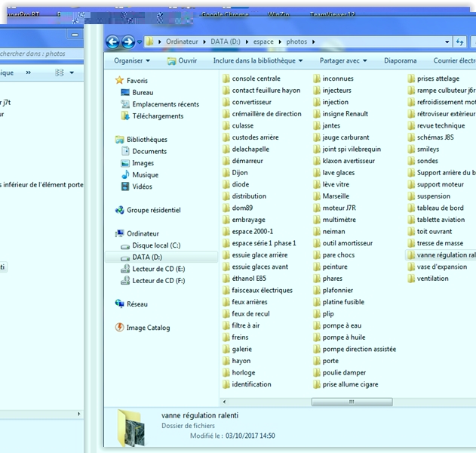Click the Ouvrir toolbar button
This screenshot has width=476, height=453.
pos(182,60)
